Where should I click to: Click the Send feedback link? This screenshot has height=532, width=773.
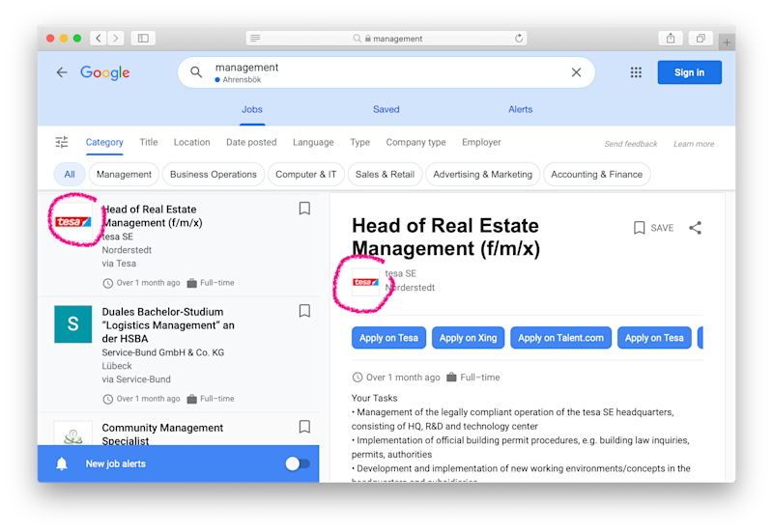pyautogui.click(x=631, y=144)
